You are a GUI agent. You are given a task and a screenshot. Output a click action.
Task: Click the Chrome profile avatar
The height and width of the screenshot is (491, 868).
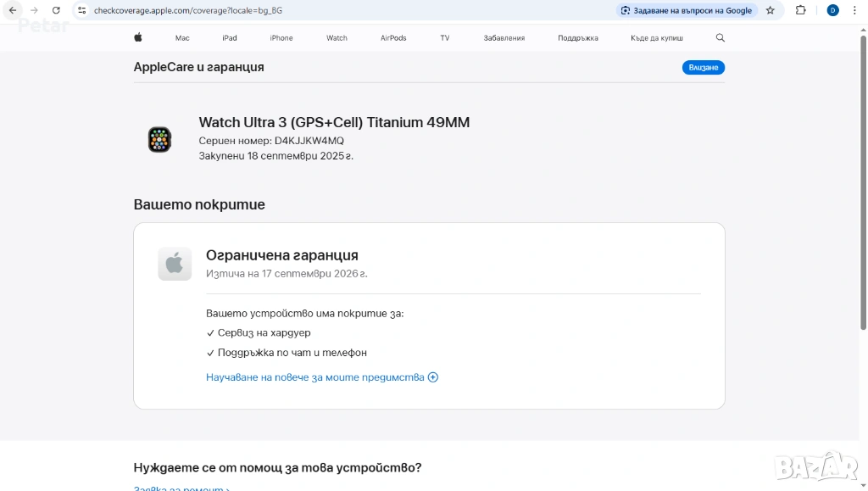pos(832,10)
